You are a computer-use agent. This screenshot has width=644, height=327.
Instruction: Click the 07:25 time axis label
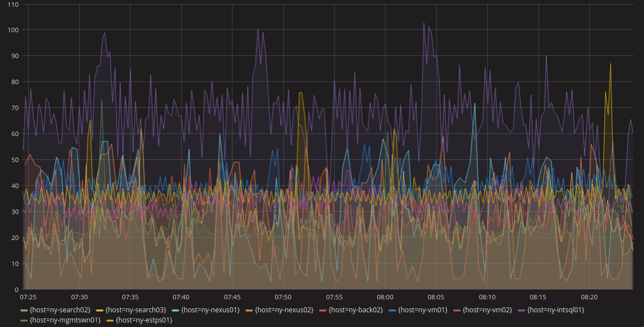(x=28, y=297)
